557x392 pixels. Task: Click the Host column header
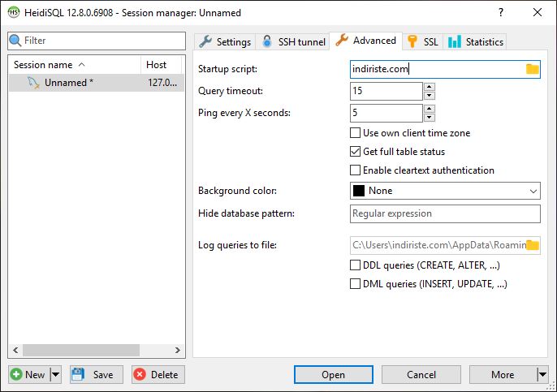[162, 65]
